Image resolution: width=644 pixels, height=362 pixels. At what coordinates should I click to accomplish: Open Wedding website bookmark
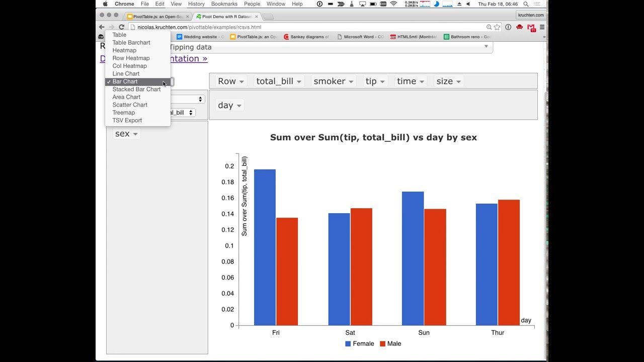click(200, 37)
